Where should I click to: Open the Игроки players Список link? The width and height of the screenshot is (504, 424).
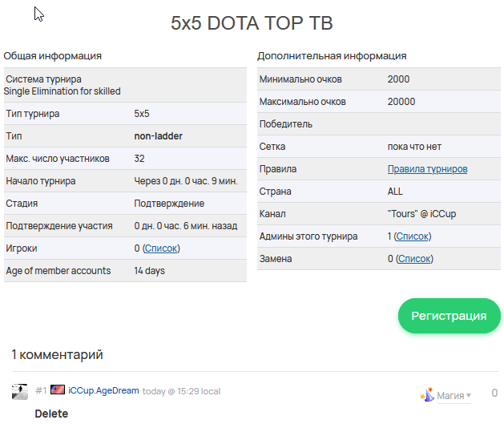pos(161,248)
